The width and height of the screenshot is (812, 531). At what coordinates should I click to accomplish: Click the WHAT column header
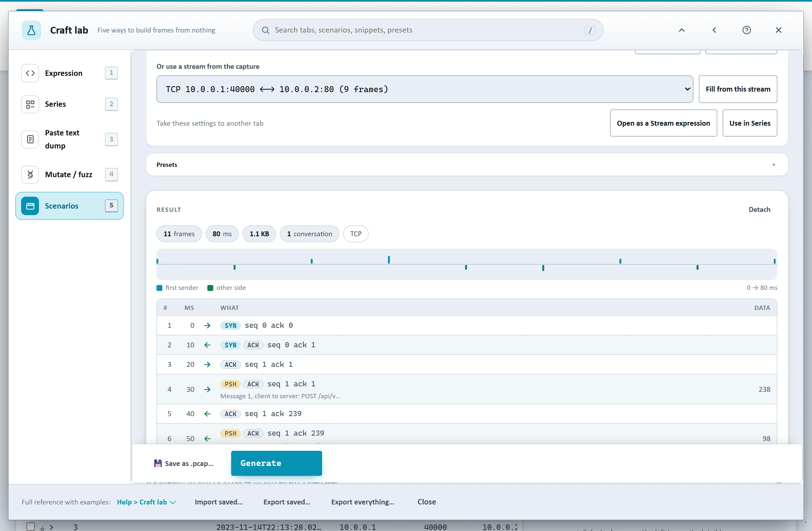tap(230, 308)
